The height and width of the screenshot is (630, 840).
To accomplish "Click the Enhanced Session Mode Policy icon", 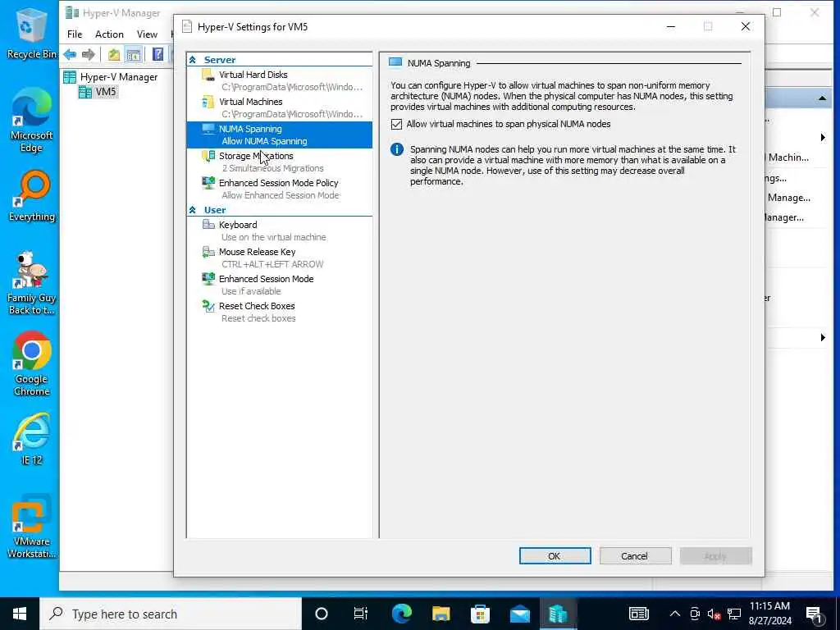I will [208, 183].
